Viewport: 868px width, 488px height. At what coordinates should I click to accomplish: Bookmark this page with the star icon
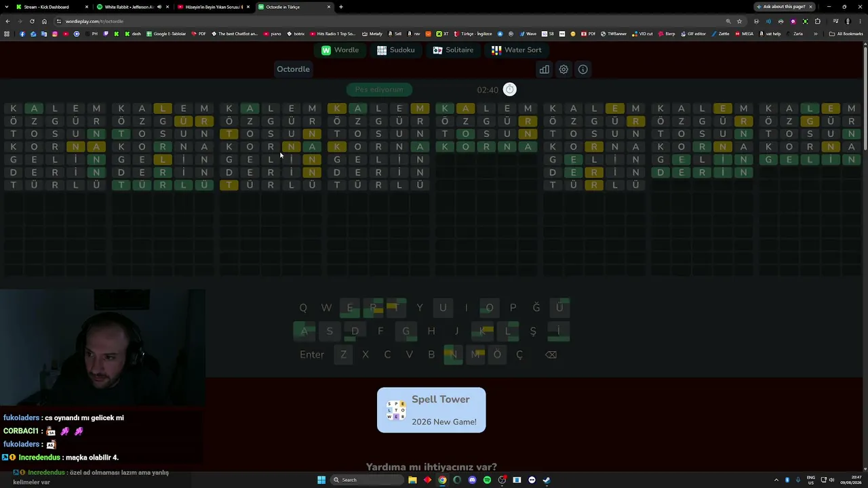pos(739,21)
